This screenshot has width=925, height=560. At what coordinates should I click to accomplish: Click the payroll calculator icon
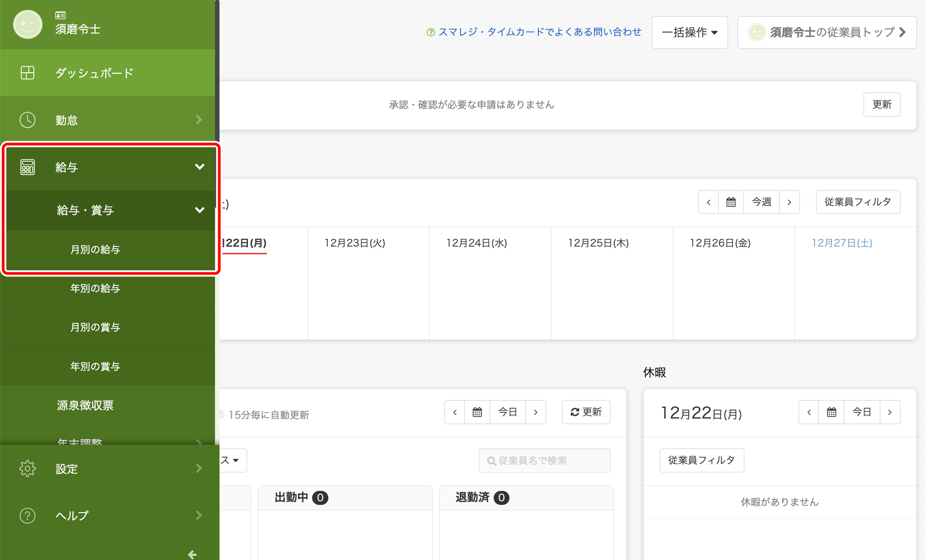tap(28, 167)
